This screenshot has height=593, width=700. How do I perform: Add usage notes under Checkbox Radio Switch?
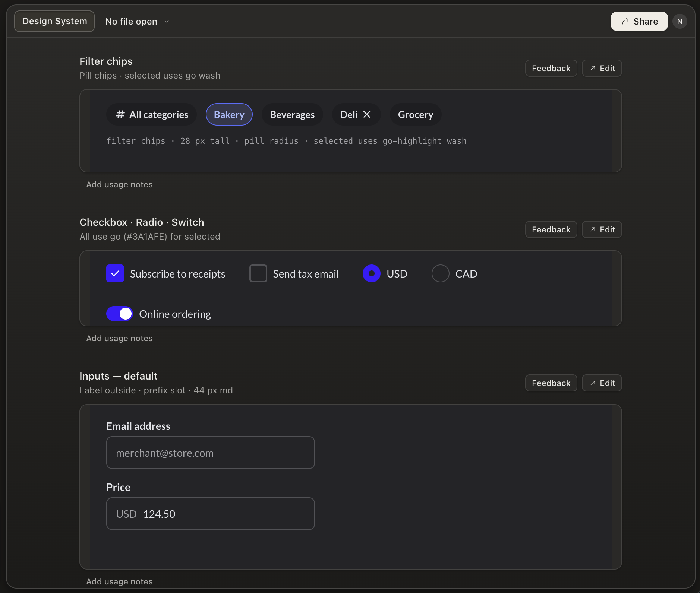pos(119,338)
